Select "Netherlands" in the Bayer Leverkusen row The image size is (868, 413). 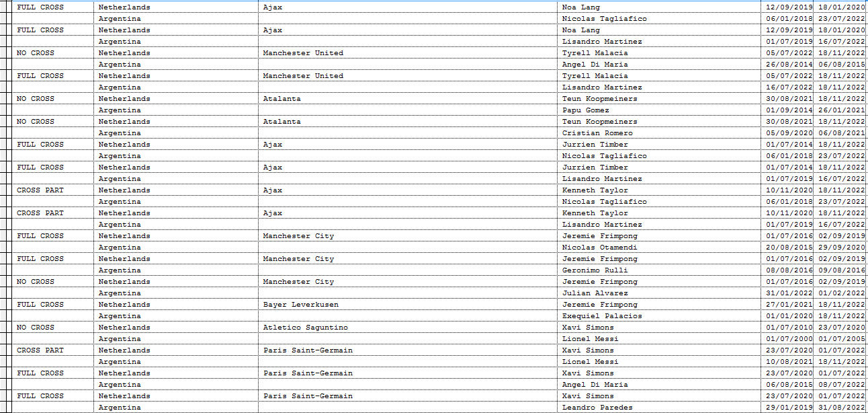coord(124,305)
